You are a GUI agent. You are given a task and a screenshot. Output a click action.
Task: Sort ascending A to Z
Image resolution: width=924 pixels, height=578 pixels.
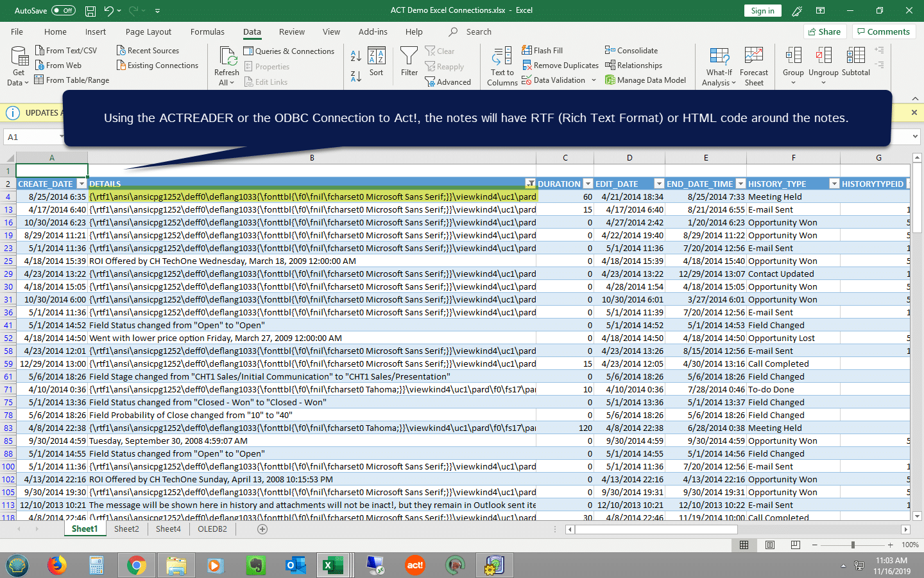(x=356, y=57)
